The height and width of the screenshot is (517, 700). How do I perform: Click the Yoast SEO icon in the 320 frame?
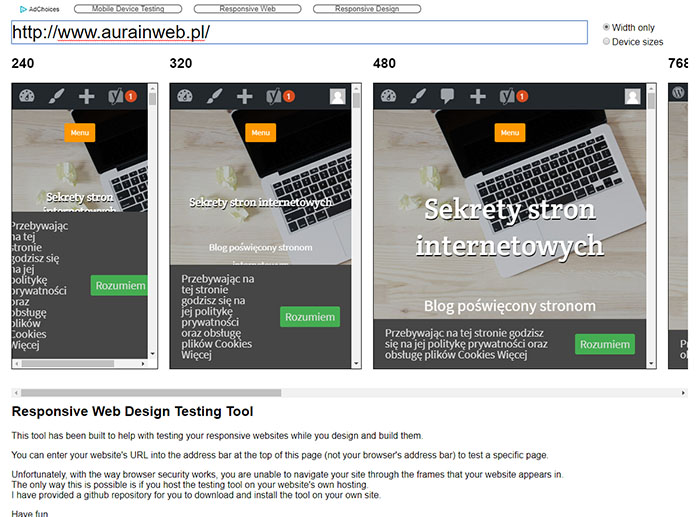280,96
